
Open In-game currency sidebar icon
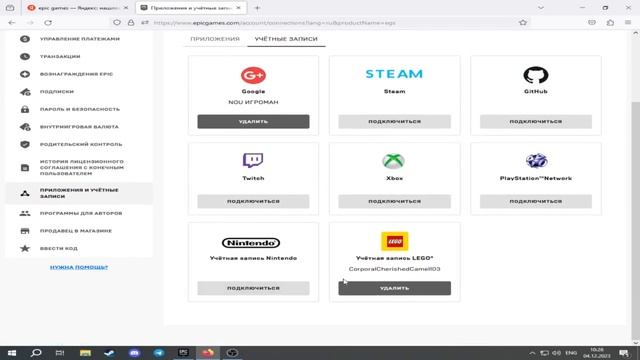point(25,127)
